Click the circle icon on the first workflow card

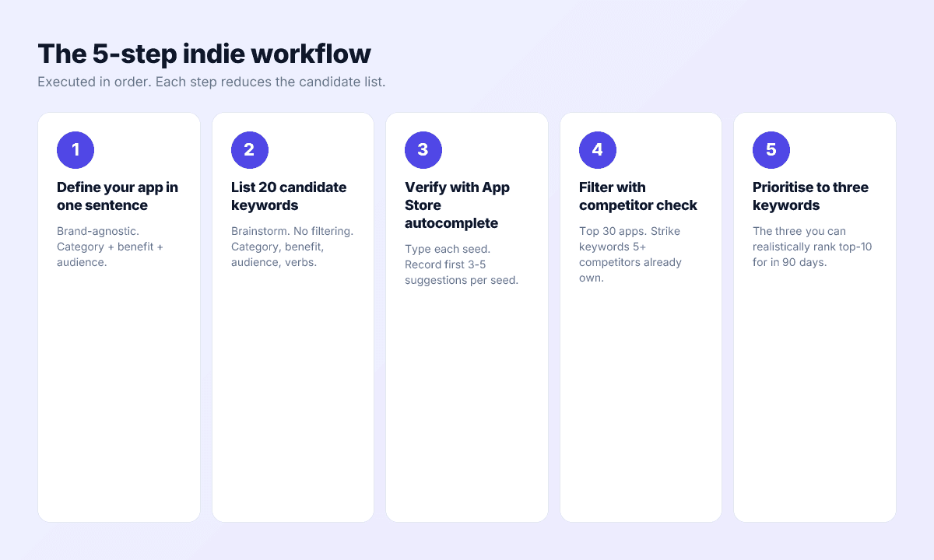pyautogui.click(x=75, y=149)
